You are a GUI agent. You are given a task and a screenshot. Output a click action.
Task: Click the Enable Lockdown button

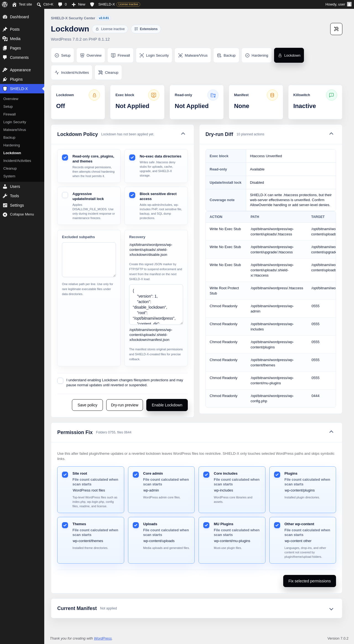tap(167, 405)
